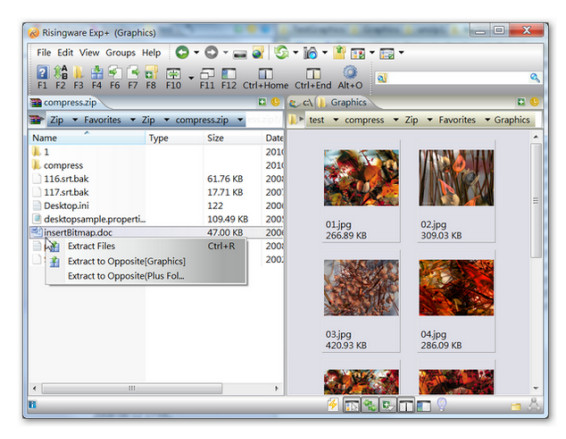Toggle the green plus button in status bar
The image size is (566, 439).
(x=388, y=405)
